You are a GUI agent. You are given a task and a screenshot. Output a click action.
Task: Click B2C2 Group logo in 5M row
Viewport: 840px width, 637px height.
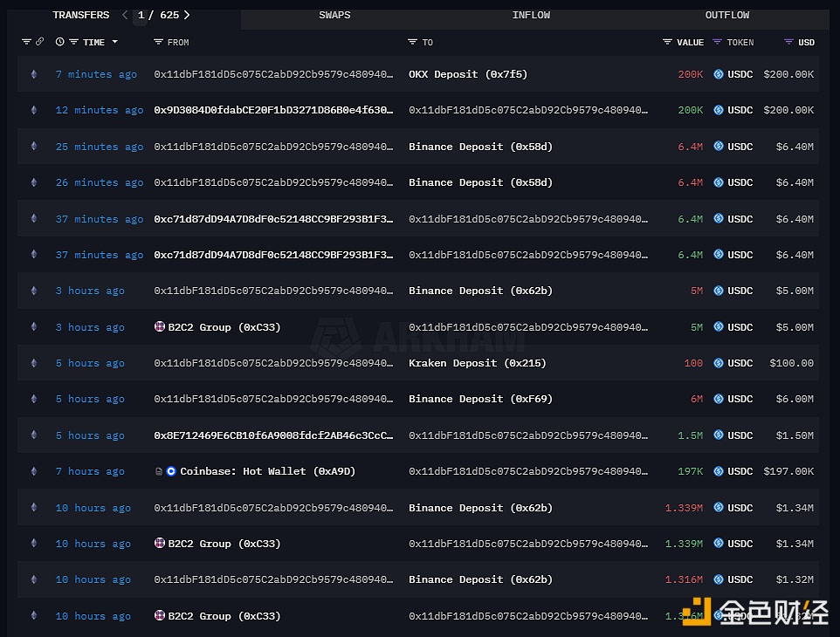coord(159,326)
